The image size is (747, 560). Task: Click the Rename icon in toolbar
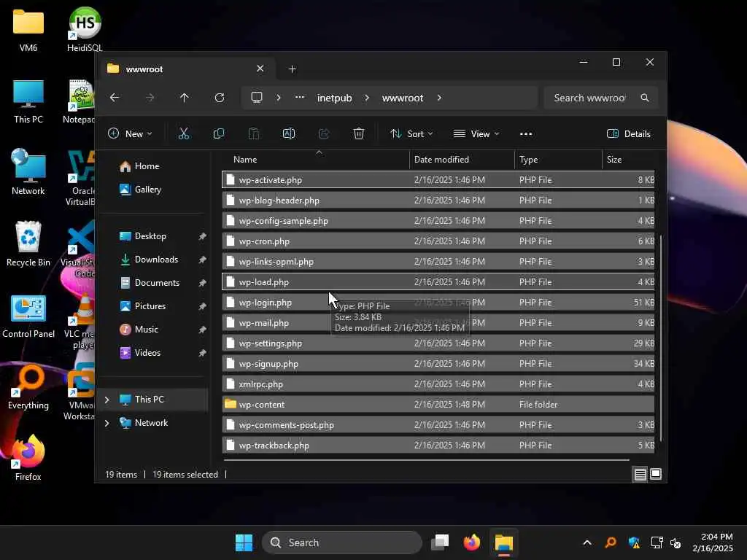(x=289, y=134)
